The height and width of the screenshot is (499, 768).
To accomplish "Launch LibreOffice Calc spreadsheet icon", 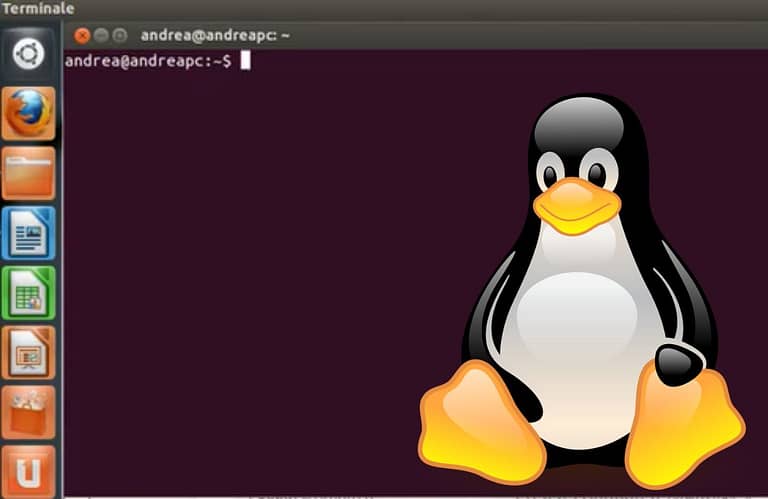I will coord(28,293).
